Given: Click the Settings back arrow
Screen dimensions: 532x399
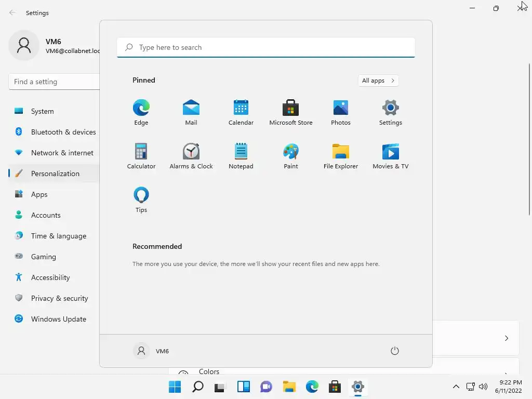Looking at the screenshot, I should click(x=12, y=12).
